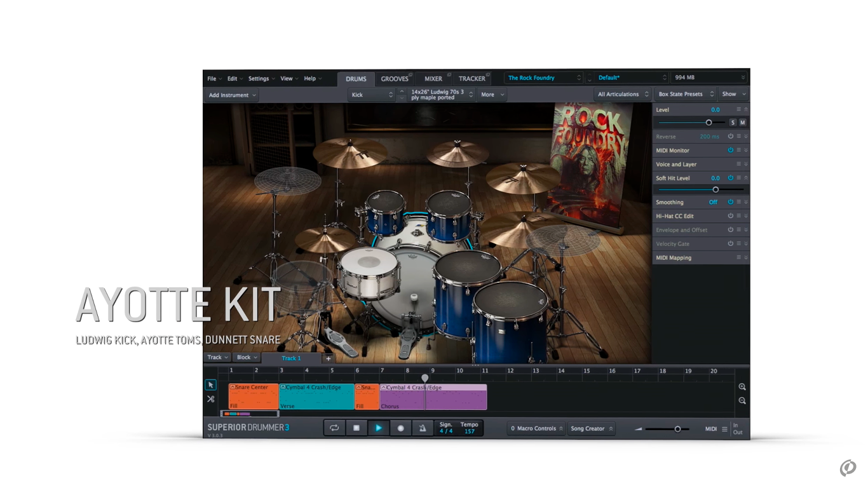Click the play button in transport
The height and width of the screenshot is (488, 868).
[x=378, y=428]
